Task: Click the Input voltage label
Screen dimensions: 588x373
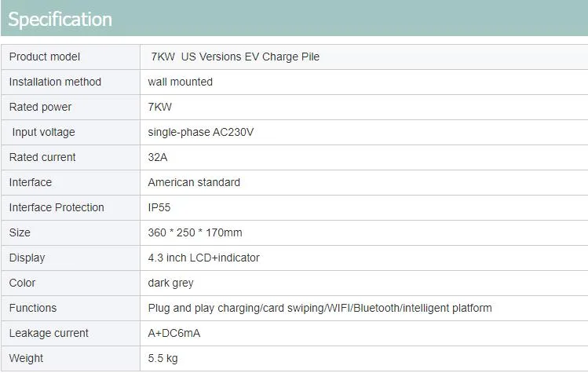Action: click(x=43, y=132)
